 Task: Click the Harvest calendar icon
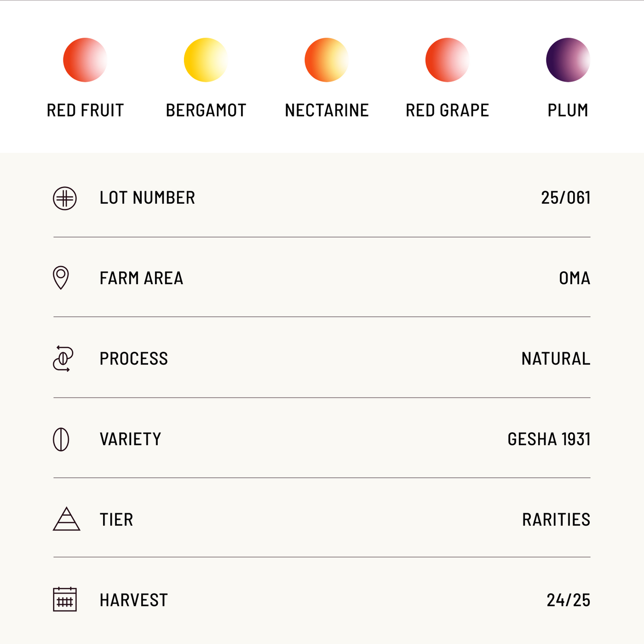[65, 599]
